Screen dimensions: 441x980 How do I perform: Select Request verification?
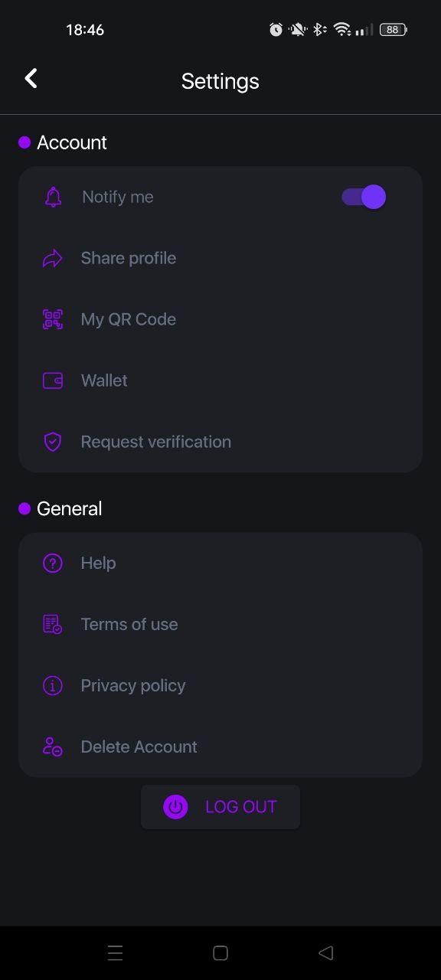tap(220, 442)
